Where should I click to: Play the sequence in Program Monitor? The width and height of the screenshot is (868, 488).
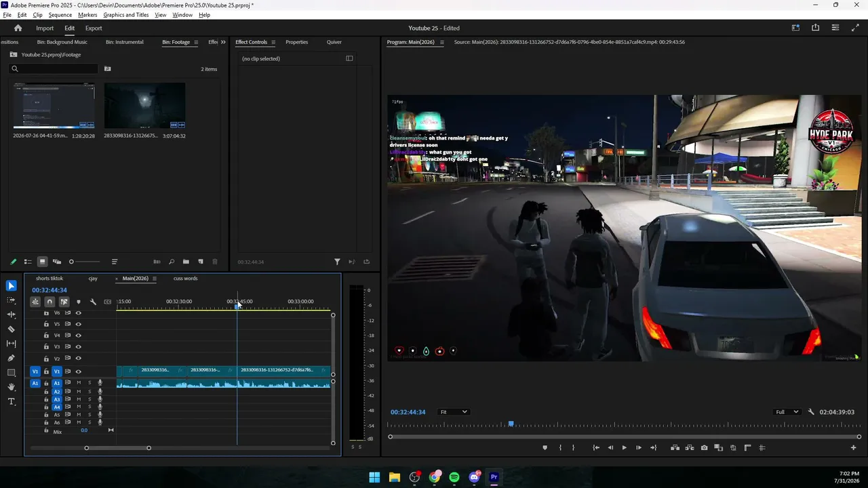click(x=624, y=447)
